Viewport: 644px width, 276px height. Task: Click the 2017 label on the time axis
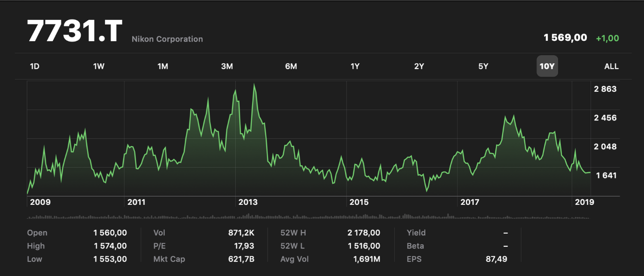coord(469,202)
